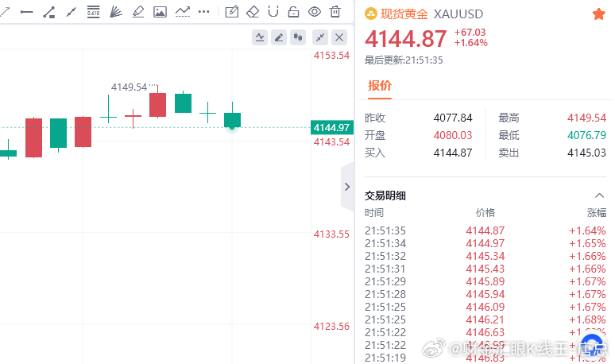
Task: Select the price forecast arrow tool
Action: tap(183, 12)
